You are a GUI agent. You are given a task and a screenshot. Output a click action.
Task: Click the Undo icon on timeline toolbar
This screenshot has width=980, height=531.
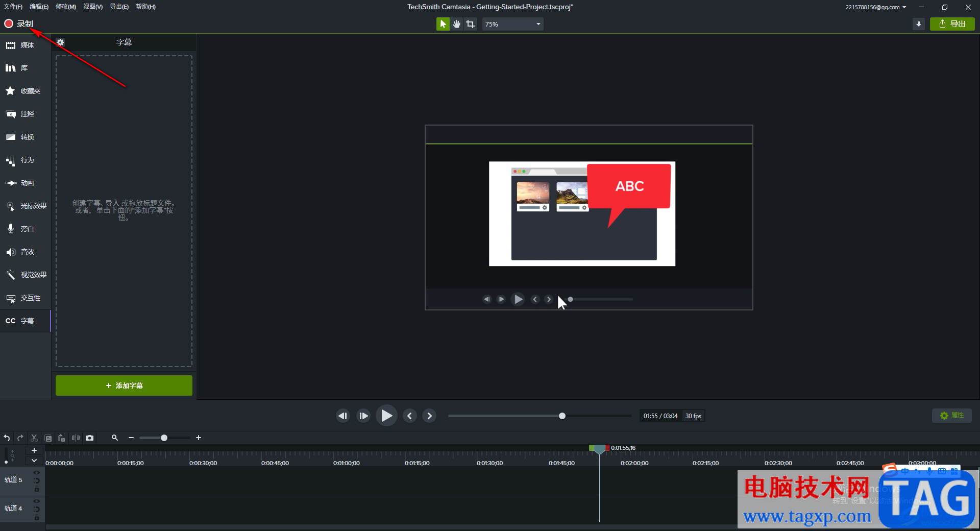pyautogui.click(x=7, y=438)
